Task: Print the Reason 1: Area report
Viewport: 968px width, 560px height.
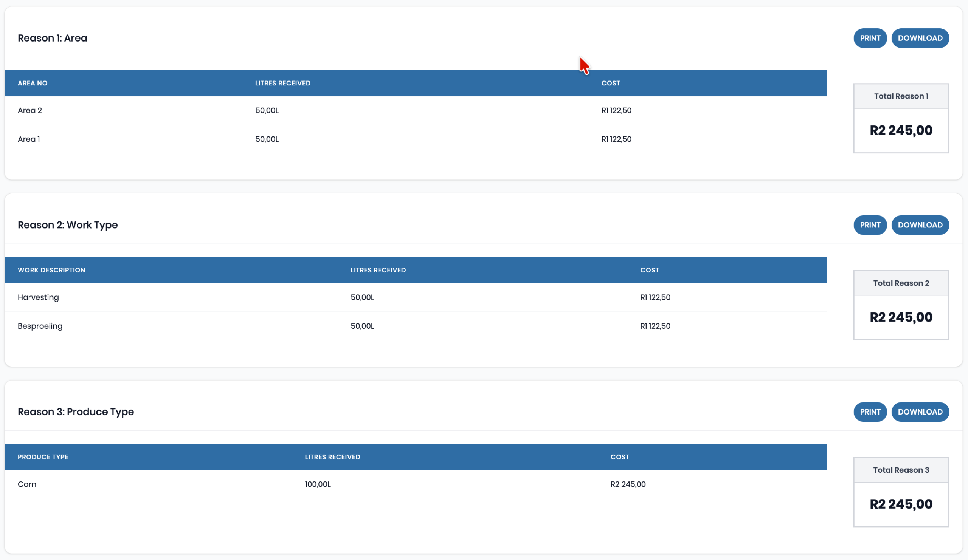Action: [870, 38]
